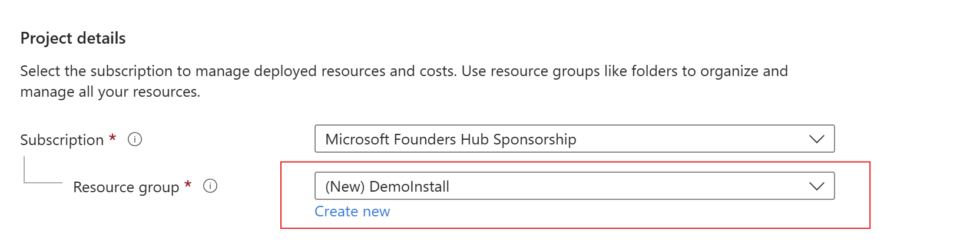Click the description line starting "Select the subscription"
The image size is (980, 250).
404,71
